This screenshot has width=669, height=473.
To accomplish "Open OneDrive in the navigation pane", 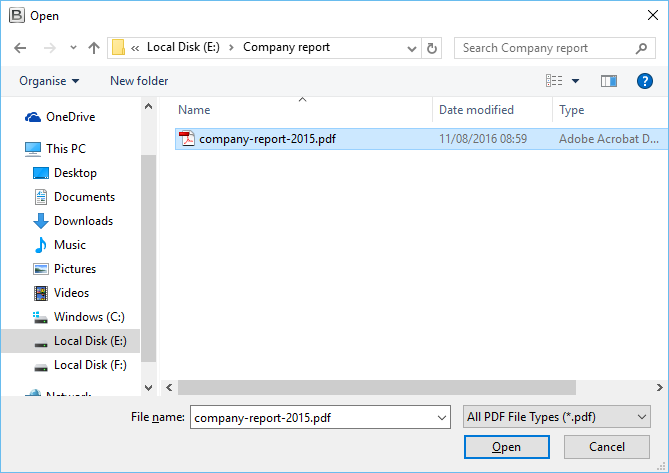I will pyautogui.click(x=70, y=117).
